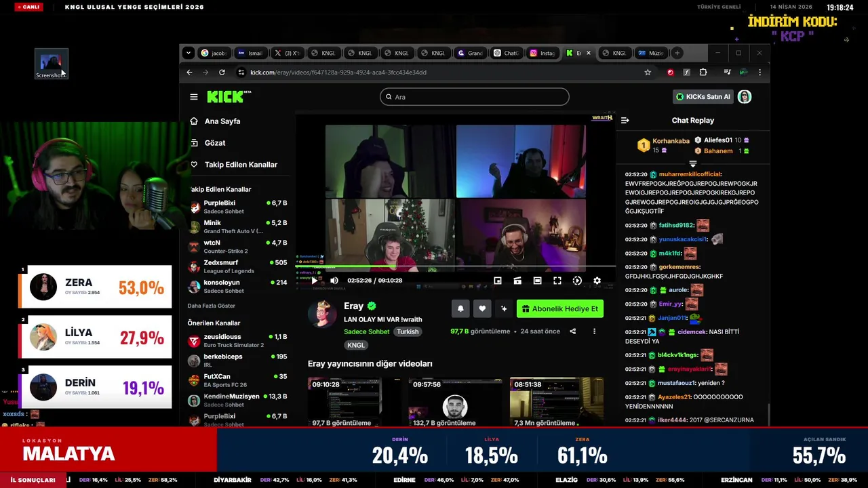Toggle fullscreen in the player
The height and width of the screenshot is (488, 868).
pos(557,281)
